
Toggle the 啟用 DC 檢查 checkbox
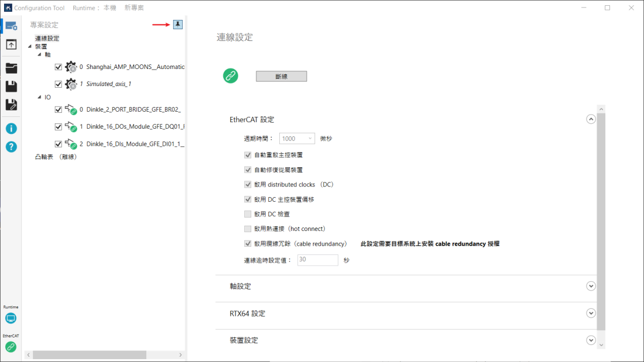(248, 214)
